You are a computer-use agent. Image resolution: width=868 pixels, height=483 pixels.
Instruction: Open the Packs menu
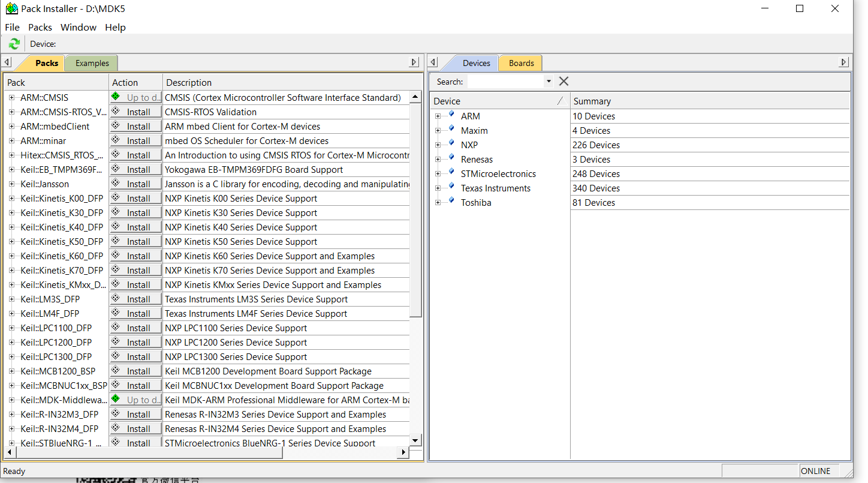pos(40,27)
